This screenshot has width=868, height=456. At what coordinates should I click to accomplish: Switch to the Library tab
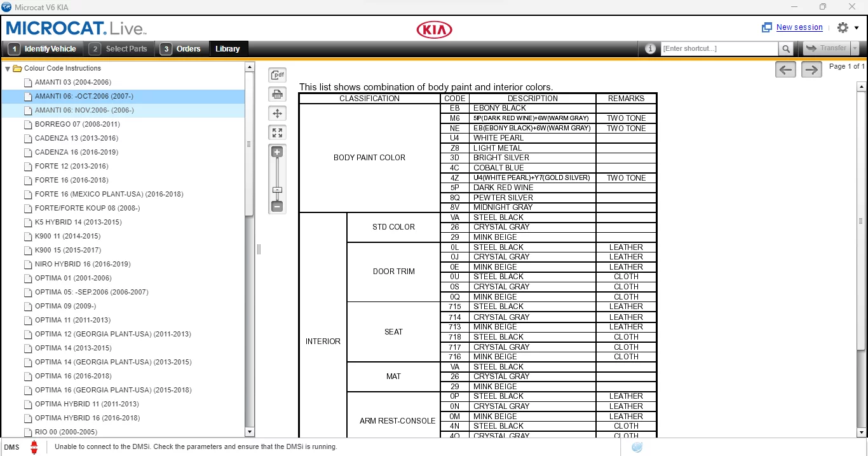228,48
